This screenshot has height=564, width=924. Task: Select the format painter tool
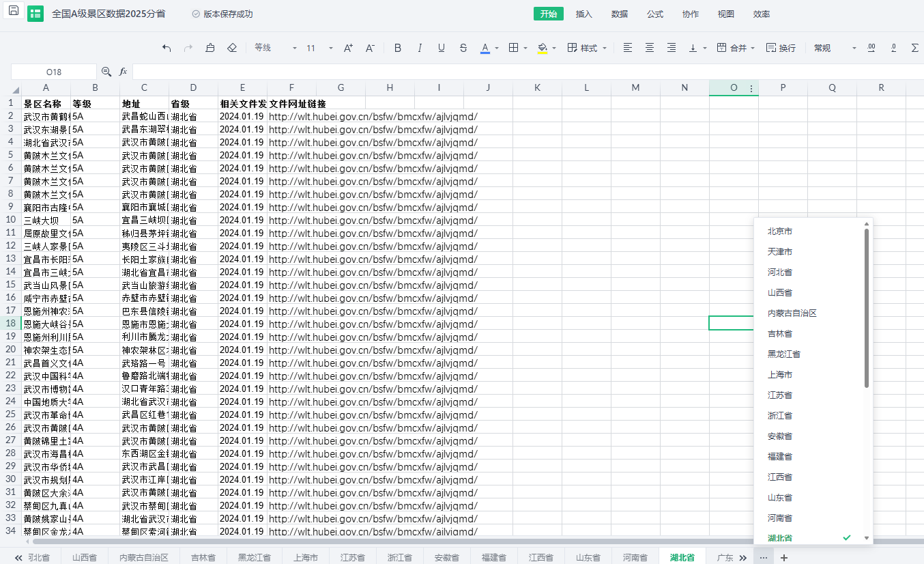[x=210, y=48]
